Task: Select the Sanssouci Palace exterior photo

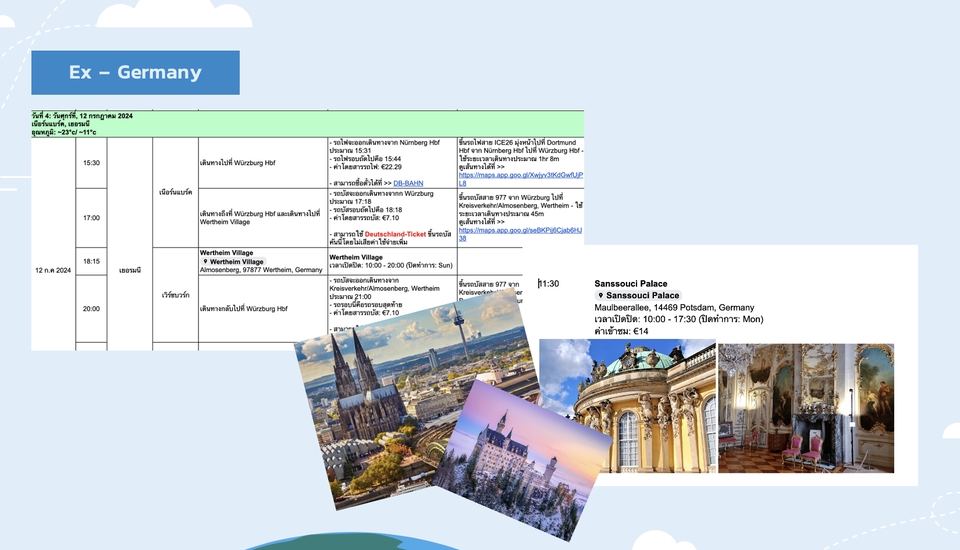Action: (628, 406)
